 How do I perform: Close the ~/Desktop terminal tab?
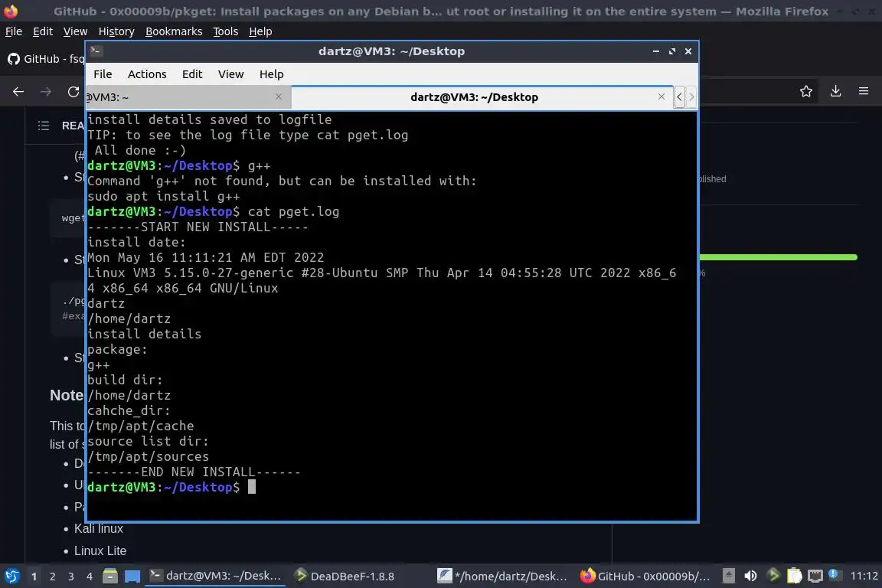(x=661, y=96)
